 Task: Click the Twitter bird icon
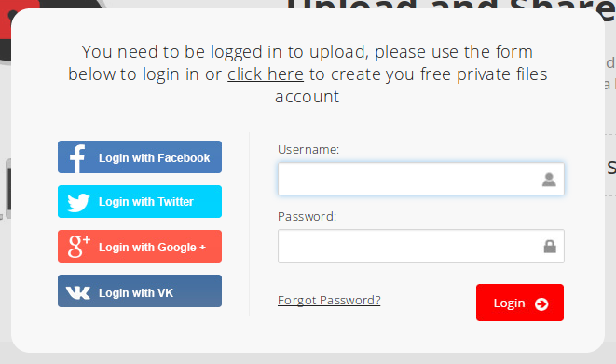click(78, 202)
